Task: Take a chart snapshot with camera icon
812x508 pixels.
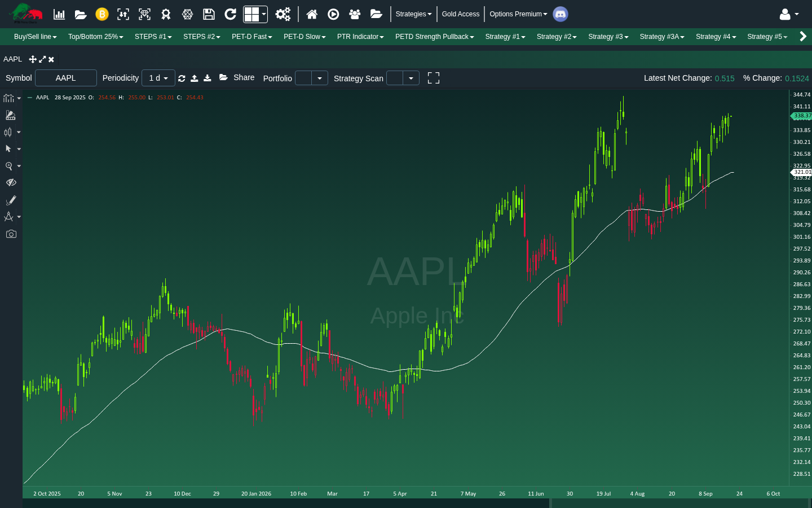Action: click(x=11, y=234)
